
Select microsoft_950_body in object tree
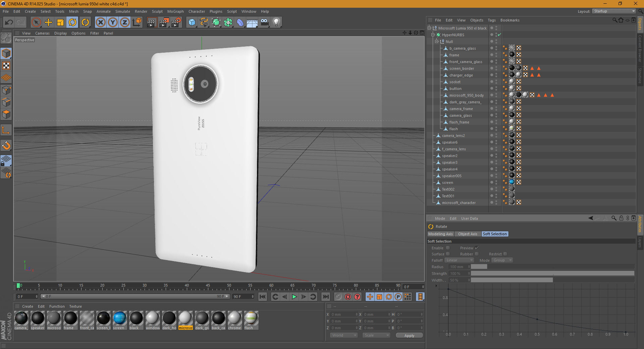coord(466,95)
